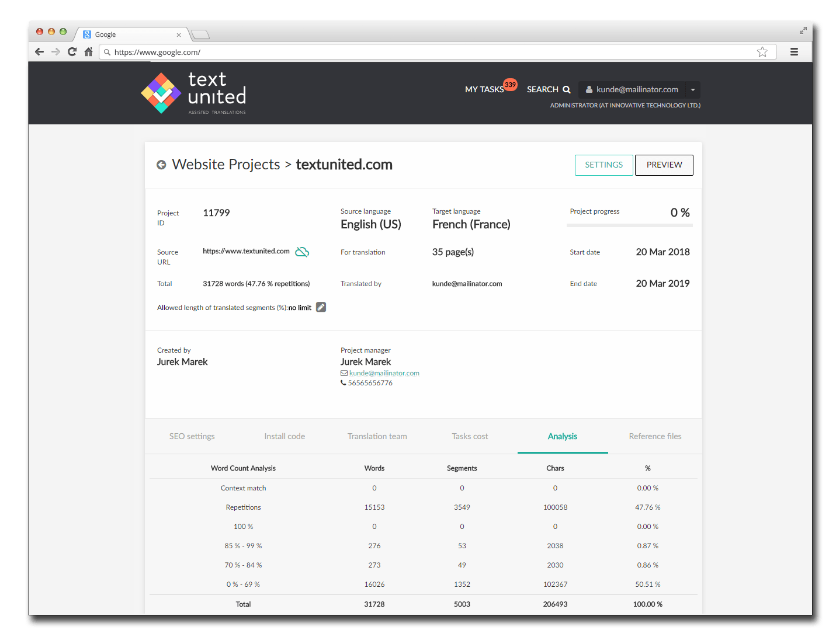The height and width of the screenshot is (644, 829).
Task: Click the envelope icon by manager email
Action: click(344, 373)
